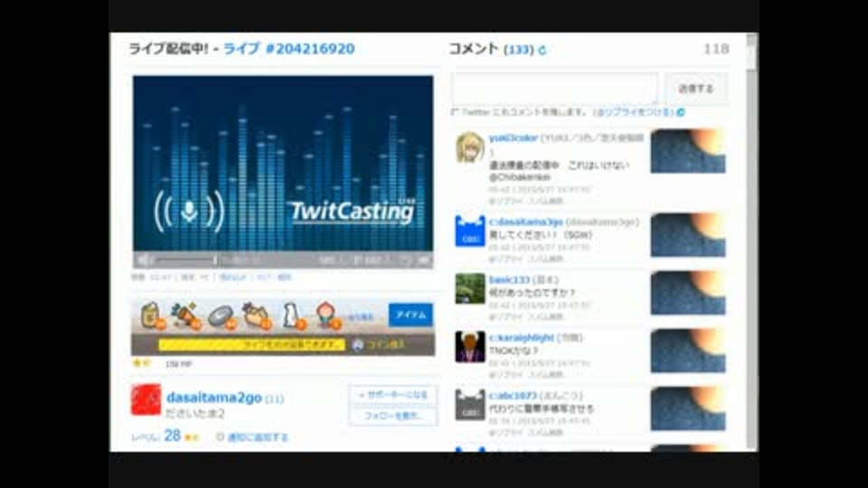Viewport: 868px width, 488px height.
Task: Open c:karaighlight's avatar
Action: (470, 346)
